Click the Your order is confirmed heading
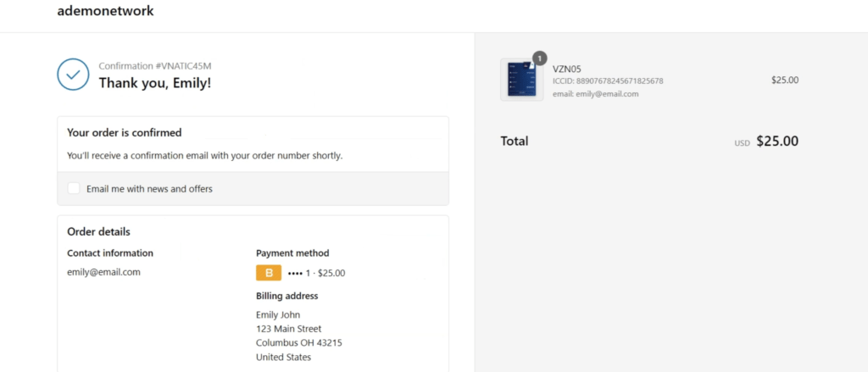The image size is (868, 372). click(124, 133)
